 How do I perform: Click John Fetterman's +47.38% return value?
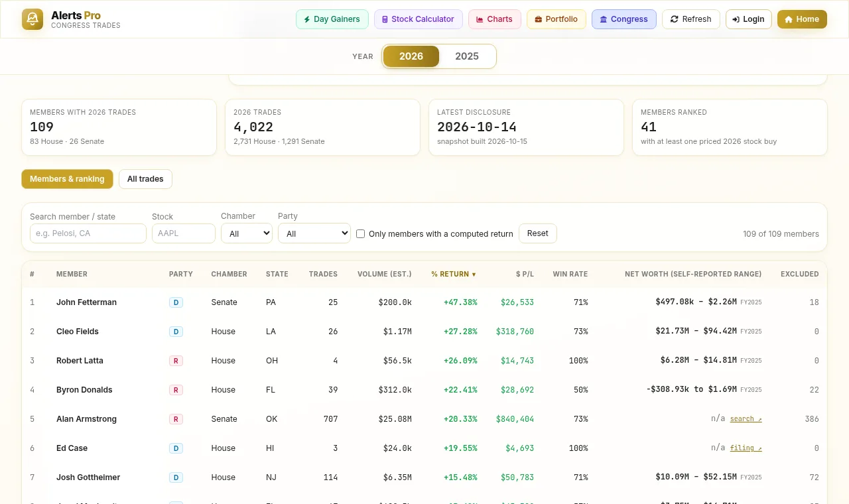pos(460,302)
